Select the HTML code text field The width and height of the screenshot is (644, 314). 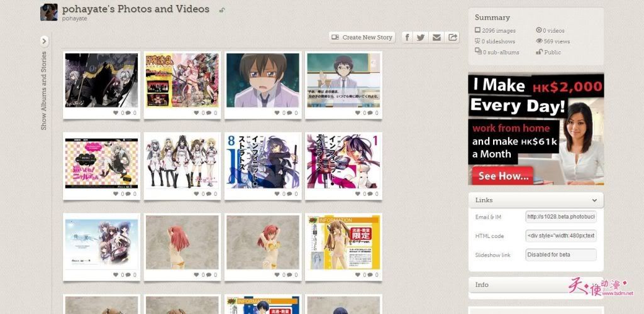(x=560, y=235)
